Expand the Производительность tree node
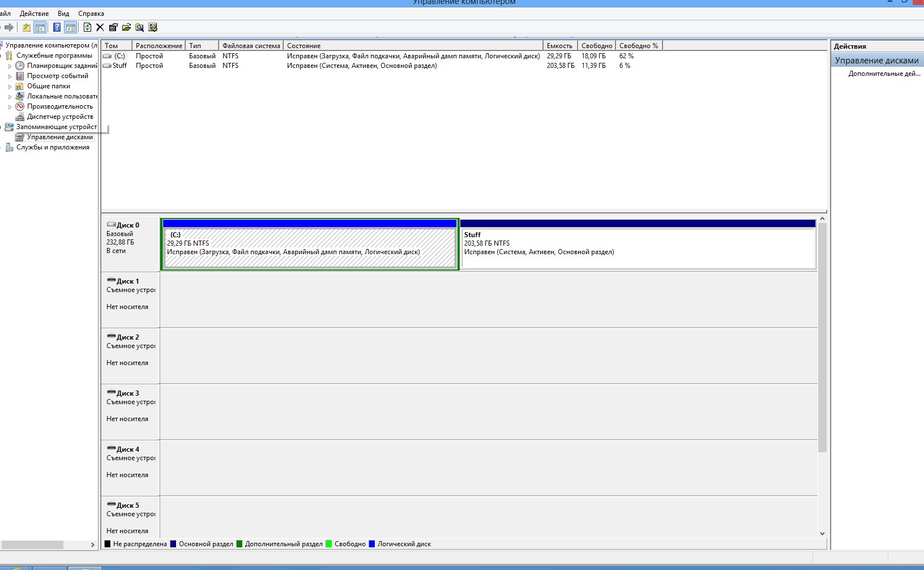 (10, 107)
